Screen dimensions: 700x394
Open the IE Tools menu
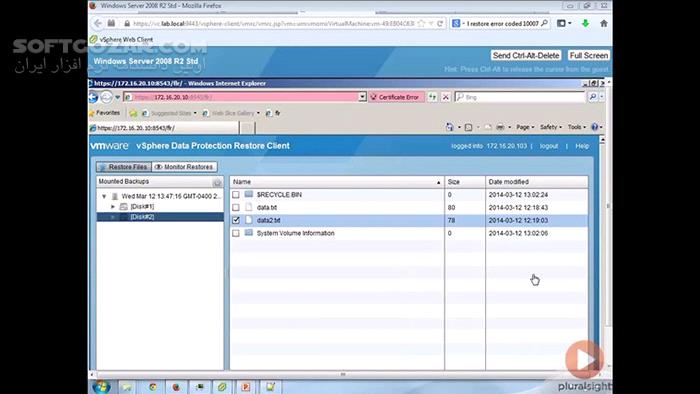[x=577, y=127]
